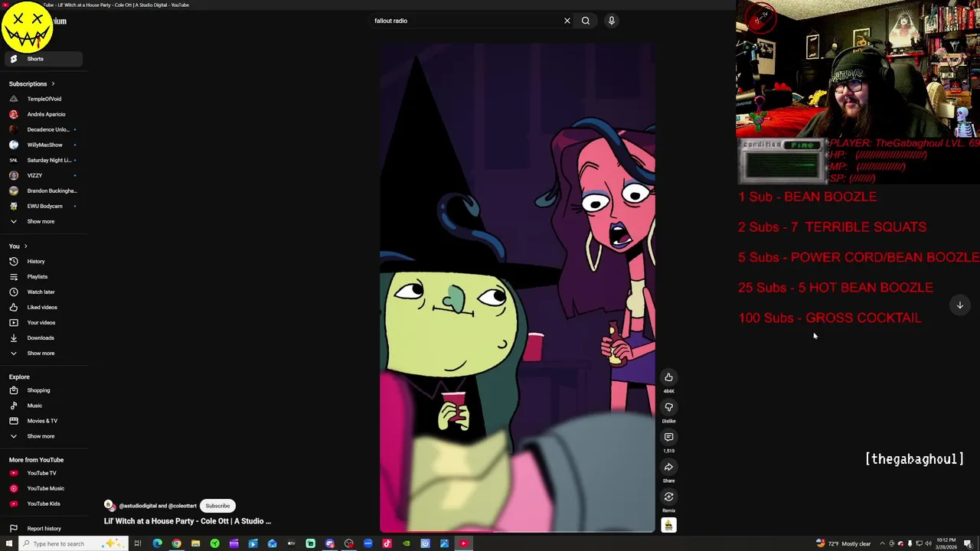
Task: Share the Short video
Action: tap(668, 467)
